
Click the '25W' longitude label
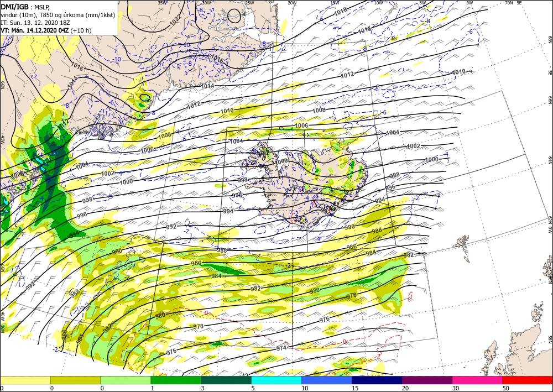pos(250,3)
